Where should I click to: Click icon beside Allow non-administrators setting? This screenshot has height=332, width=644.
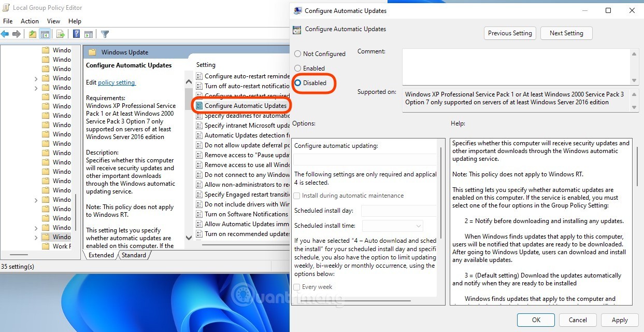pyautogui.click(x=199, y=185)
